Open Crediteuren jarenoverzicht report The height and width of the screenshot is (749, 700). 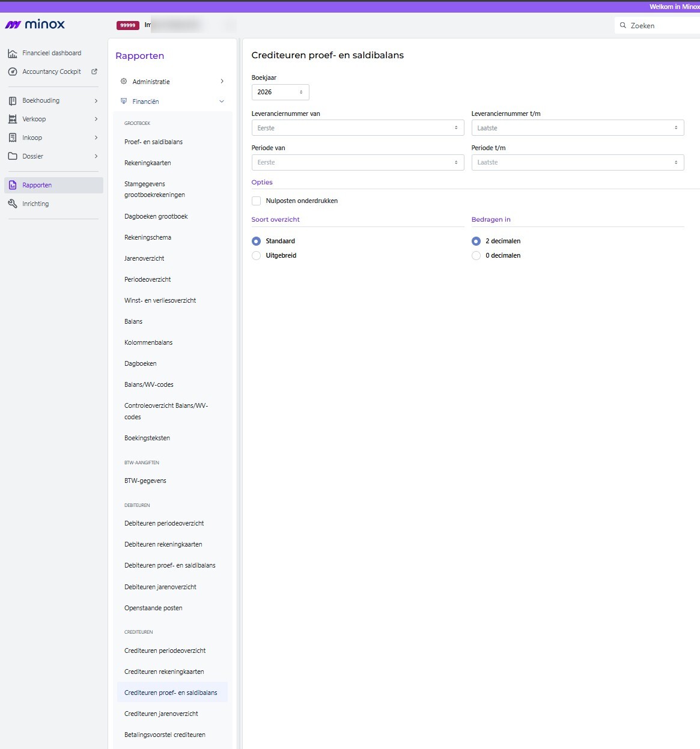click(x=161, y=714)
